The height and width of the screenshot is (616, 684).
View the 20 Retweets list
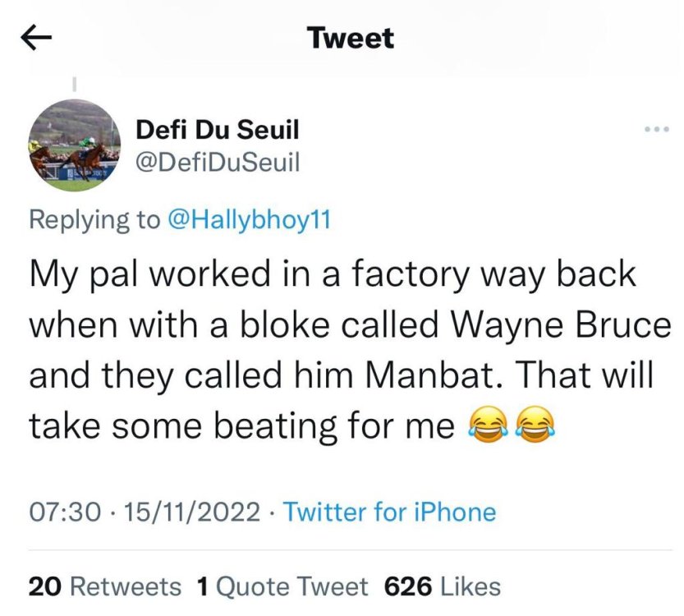[x=105, y=586]
